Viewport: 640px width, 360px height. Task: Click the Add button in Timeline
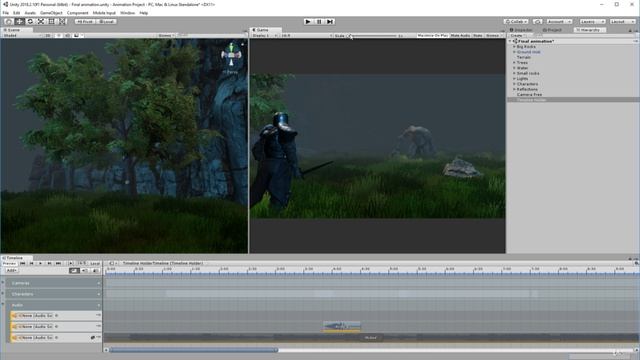coord(11,271)
